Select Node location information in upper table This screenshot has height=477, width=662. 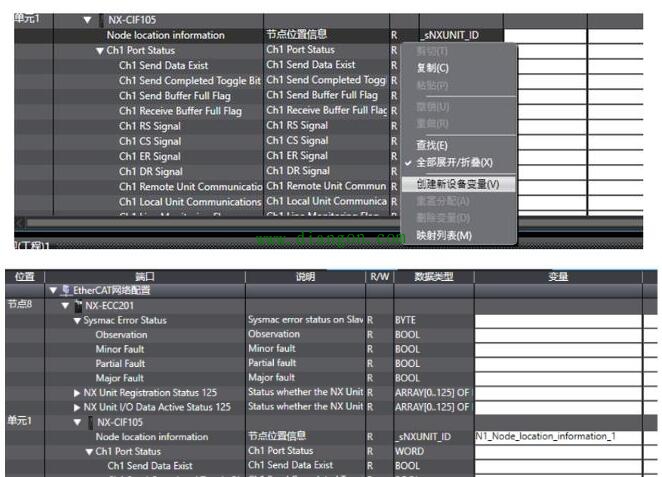click(166, 35)
